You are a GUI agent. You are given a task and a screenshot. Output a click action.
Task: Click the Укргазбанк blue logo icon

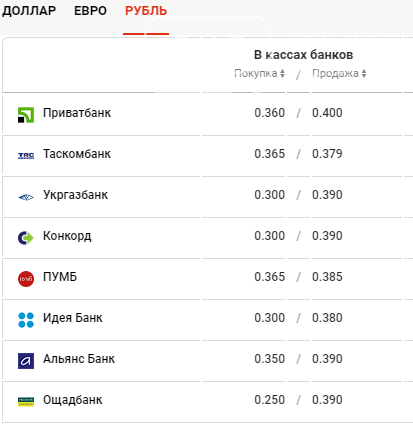[26, 197]
